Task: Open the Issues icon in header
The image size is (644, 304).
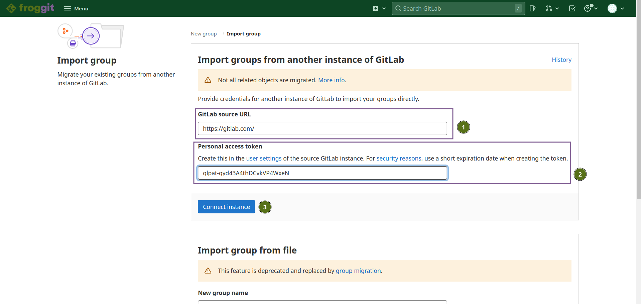Action: click(533, 8)
